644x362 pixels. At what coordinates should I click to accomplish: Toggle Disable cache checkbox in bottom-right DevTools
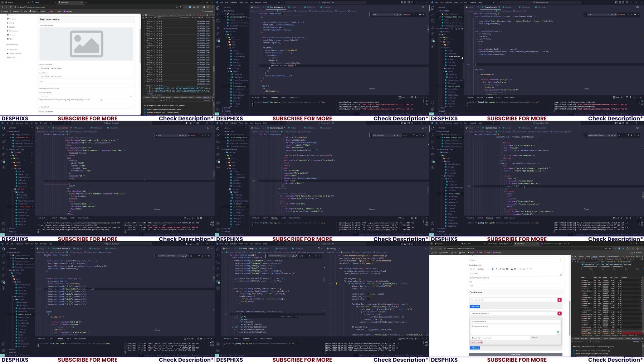[606, 259]
